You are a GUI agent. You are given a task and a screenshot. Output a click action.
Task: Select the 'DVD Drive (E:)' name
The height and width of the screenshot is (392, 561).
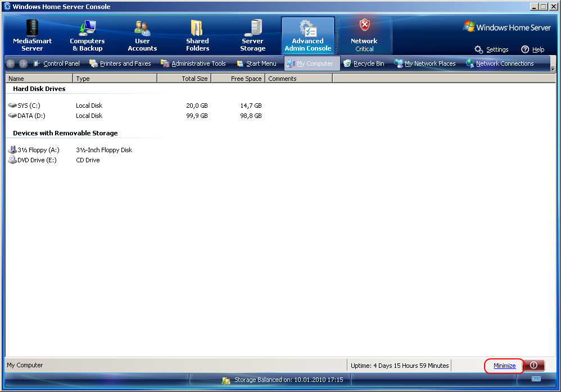click(37, 159)
